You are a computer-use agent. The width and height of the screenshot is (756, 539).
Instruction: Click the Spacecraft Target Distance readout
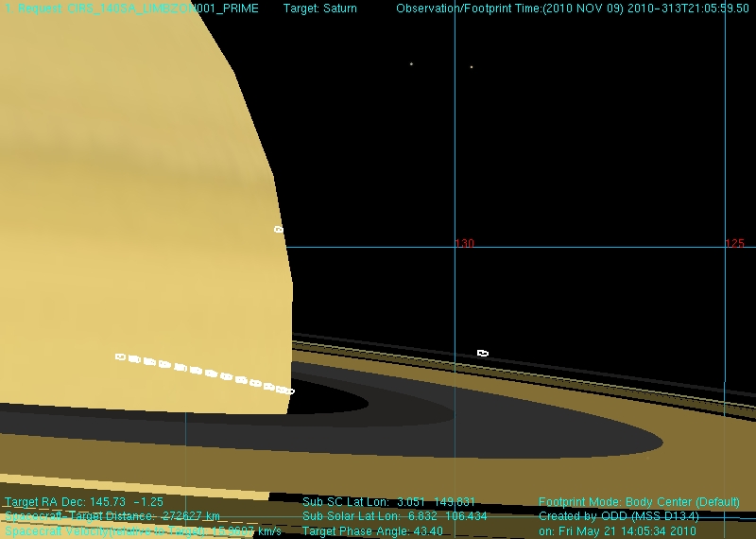click(112, 516)
